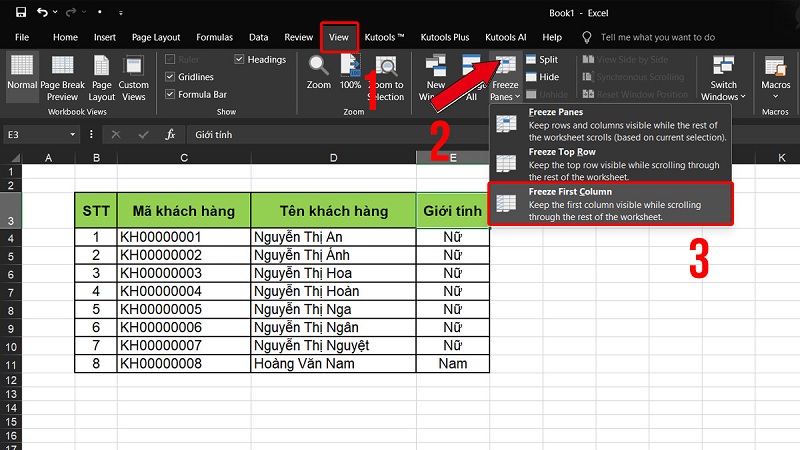Select column K header
This screenshot has width=800, height=450.
(x=782, y=158)
